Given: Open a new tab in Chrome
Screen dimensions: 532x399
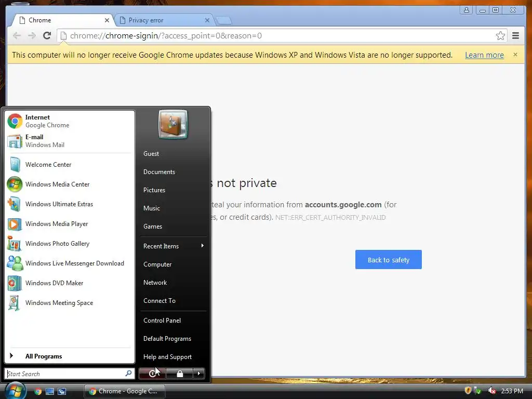Looking at the screenshot, I should point(224,21).
